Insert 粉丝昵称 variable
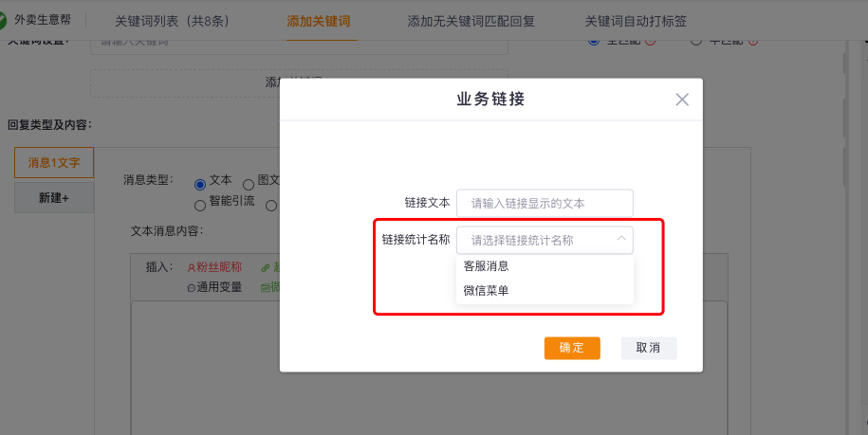 [x=214, y=267]
